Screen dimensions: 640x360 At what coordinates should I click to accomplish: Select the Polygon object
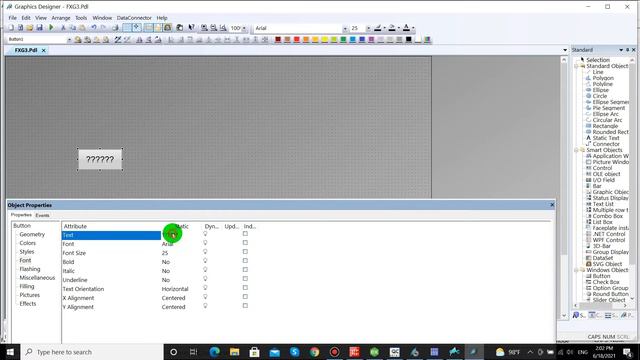click(x=603, y=78)
